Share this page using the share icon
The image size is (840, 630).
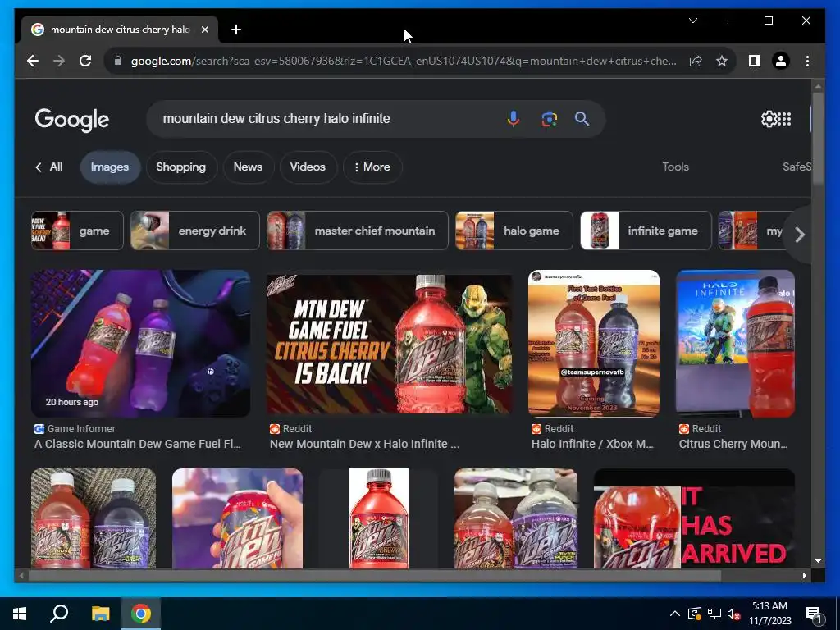tap(696, 61)
